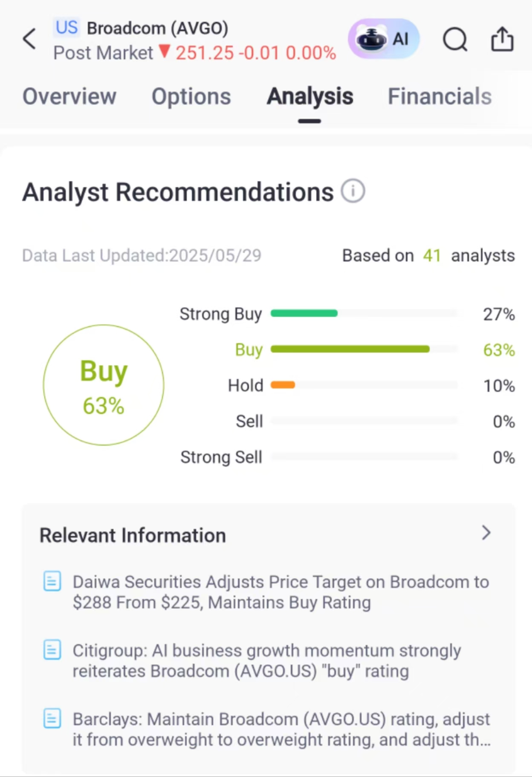
Task: Open Barclays Maintain Broadcom rating headline
Action: (x=281, y=729)
